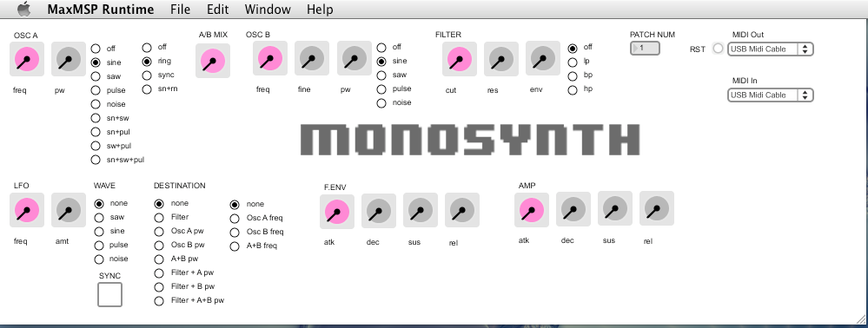The image size is (868, 328).
Task: Open the File menu
Action: (181, 10)
